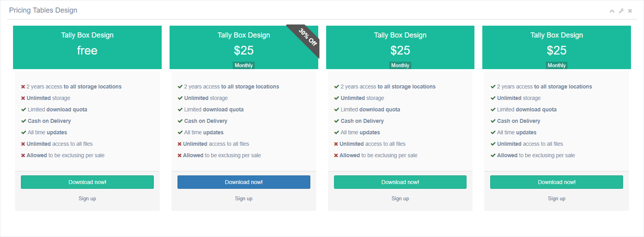Click Download now! in the free plan
Viewport: 644px width, 237px height.
point(87,182)
